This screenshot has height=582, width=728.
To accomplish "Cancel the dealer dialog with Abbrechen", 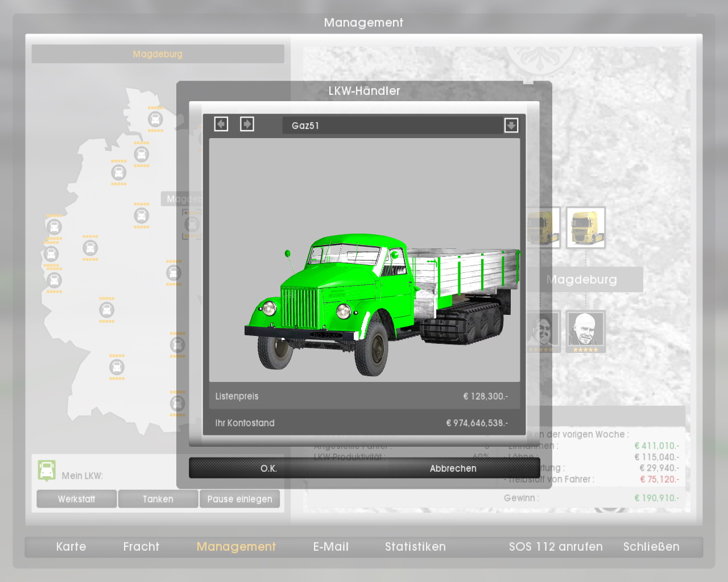I will click(x=453, y=468).
